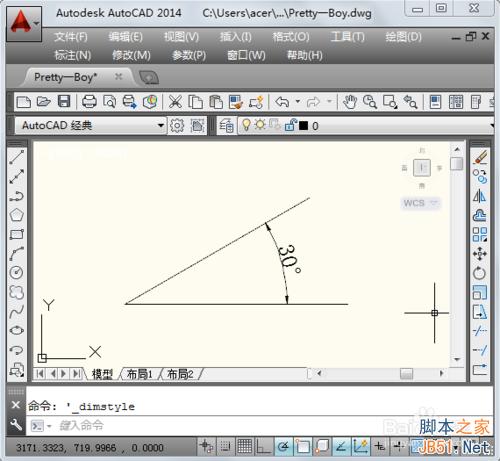Click the Match Properties brush icon
Screen dimensions: 500x461
236,102
